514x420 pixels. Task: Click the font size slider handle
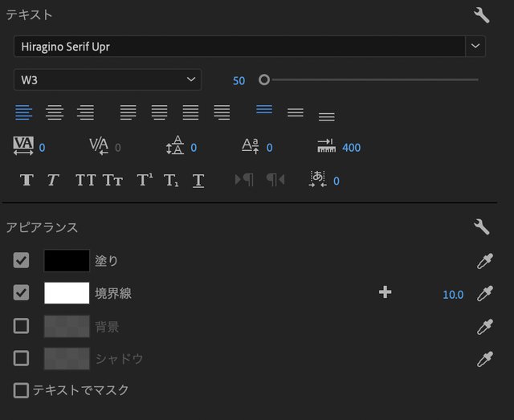click(x=264, y=80)
